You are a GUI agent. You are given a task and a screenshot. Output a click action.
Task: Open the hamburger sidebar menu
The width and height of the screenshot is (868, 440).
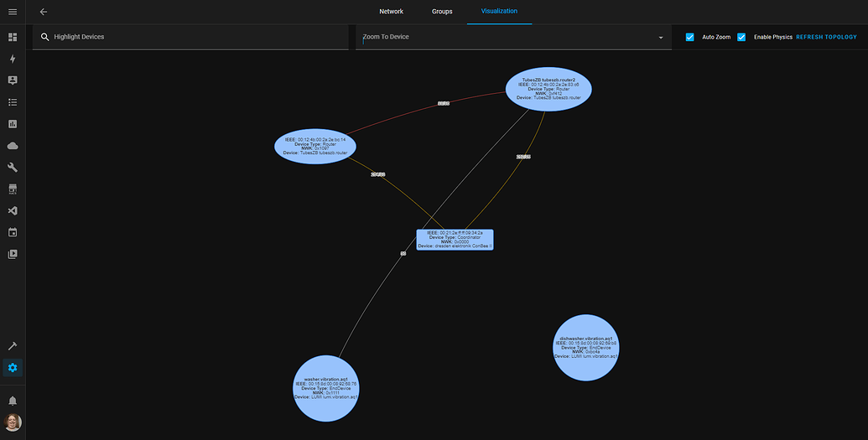(13, 12)
